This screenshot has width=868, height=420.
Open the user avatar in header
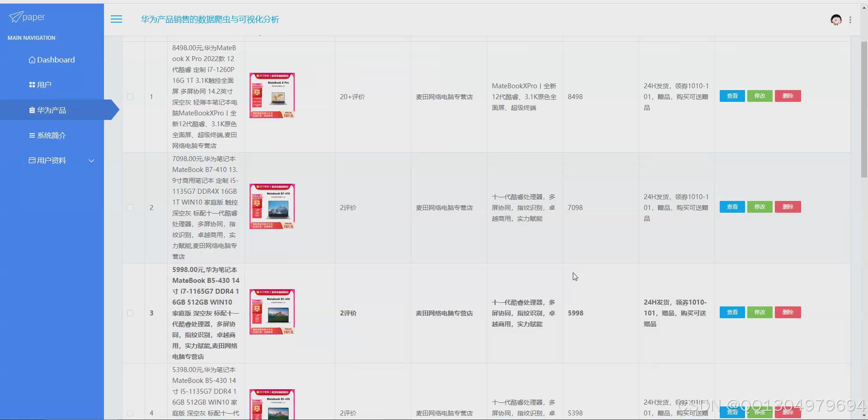[836, 19]
